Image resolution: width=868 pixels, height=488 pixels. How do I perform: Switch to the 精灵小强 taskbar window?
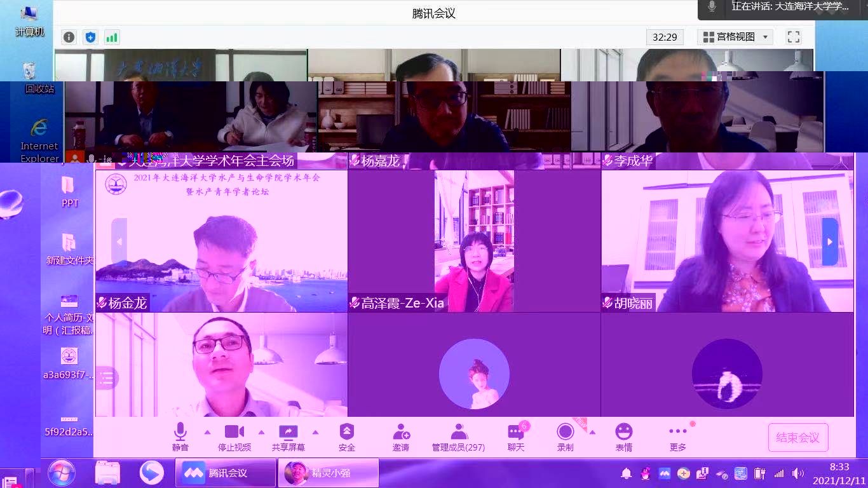[329, 473]
